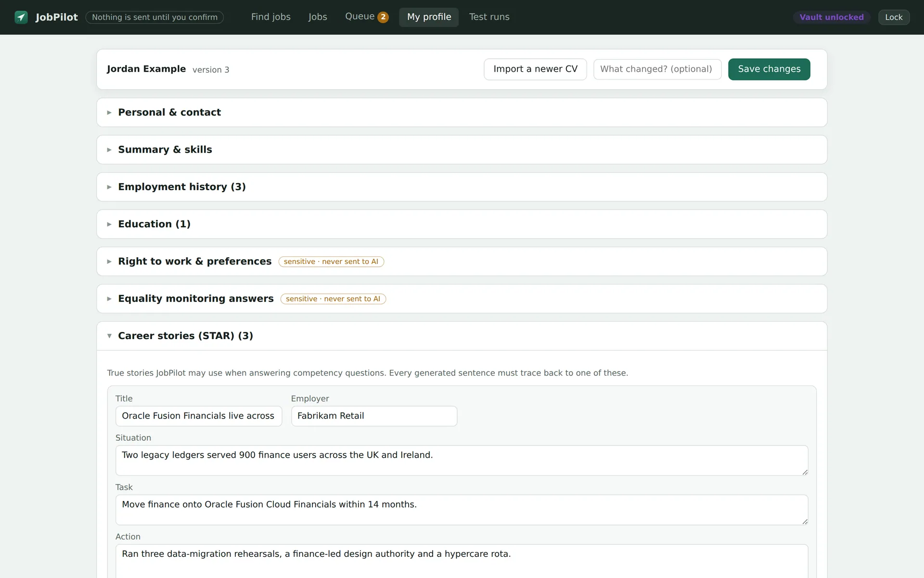
Task: Click Import a newer CV
Action: (x=535, y=69)
